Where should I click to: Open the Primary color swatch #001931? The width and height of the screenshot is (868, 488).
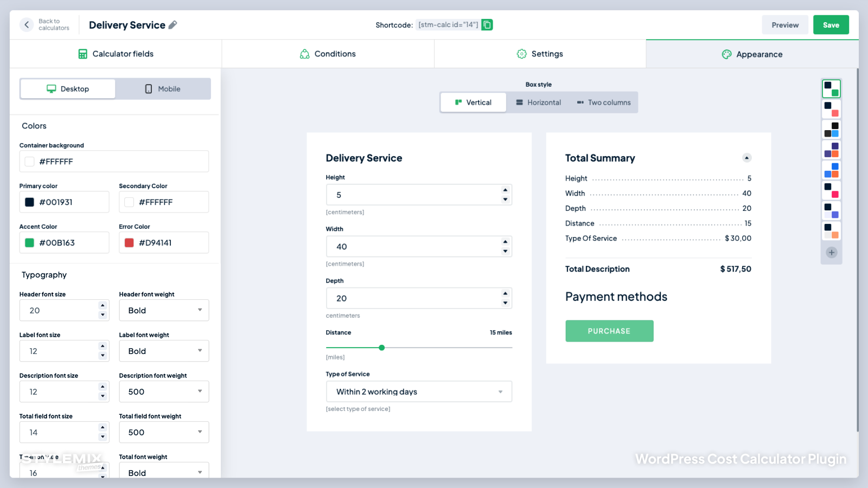click(30, 202)
